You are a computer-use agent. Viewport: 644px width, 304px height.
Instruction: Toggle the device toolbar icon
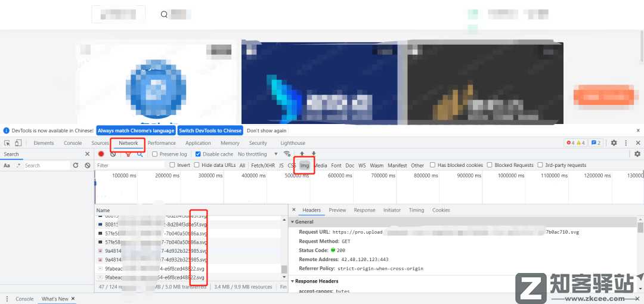pyautogui.click(x=18, y=143)
